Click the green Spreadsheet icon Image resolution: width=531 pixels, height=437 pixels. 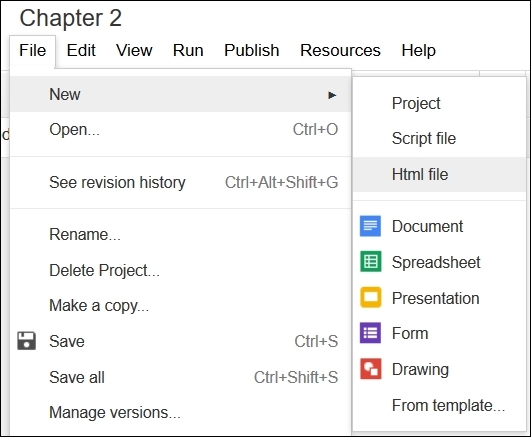tap(370, 262)
